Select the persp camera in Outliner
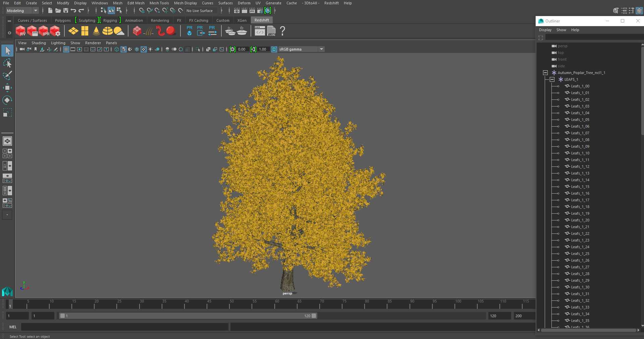 tap(562, 46)
